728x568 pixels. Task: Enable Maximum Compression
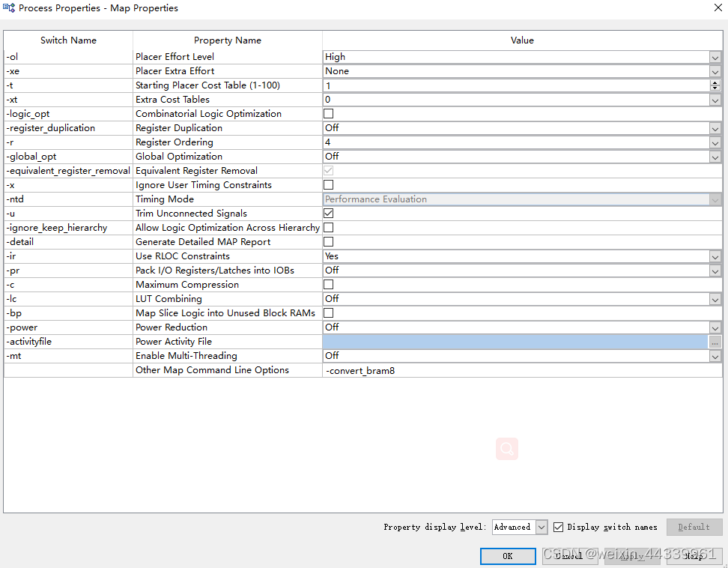pyautogui.click(x=327, y=284)
